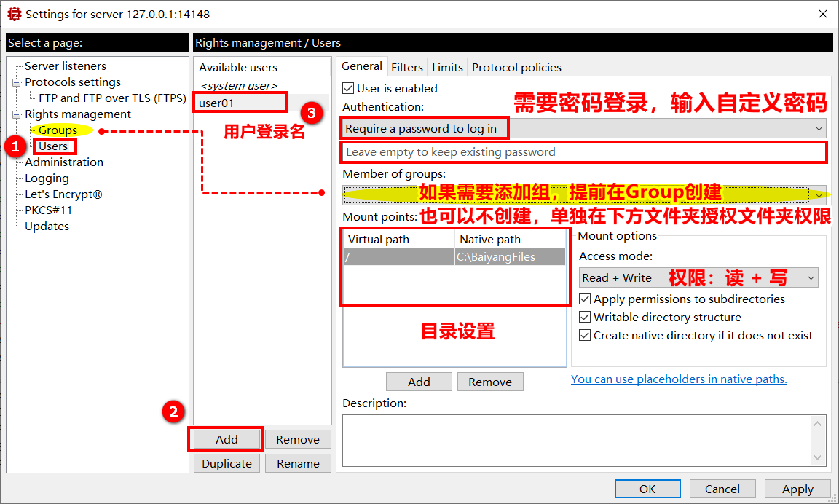Cancel the settings dialog
The image size is (839, 504).
point(722,489)
